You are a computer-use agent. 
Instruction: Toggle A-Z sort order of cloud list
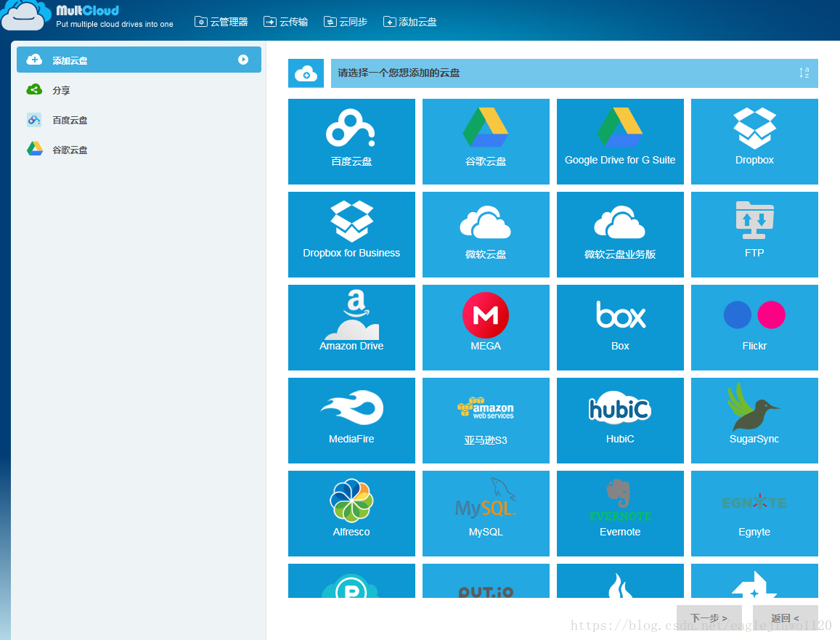pos(804,73)
